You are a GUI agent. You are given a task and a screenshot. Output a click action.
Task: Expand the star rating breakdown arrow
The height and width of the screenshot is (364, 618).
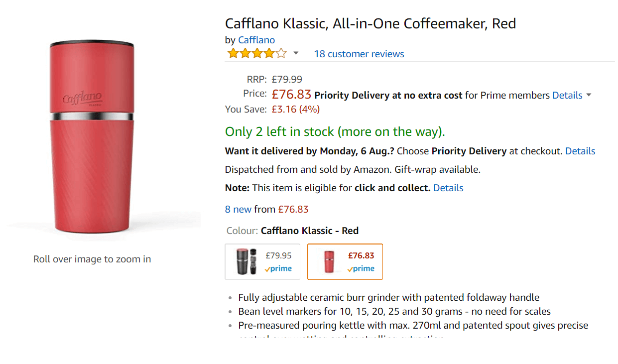[296, 53]
